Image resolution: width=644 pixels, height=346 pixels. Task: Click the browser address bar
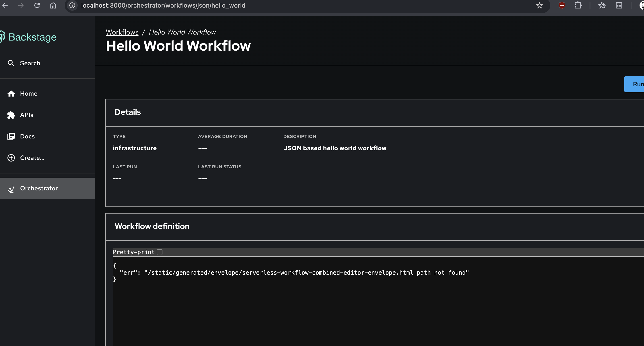[x=300, y=5]
